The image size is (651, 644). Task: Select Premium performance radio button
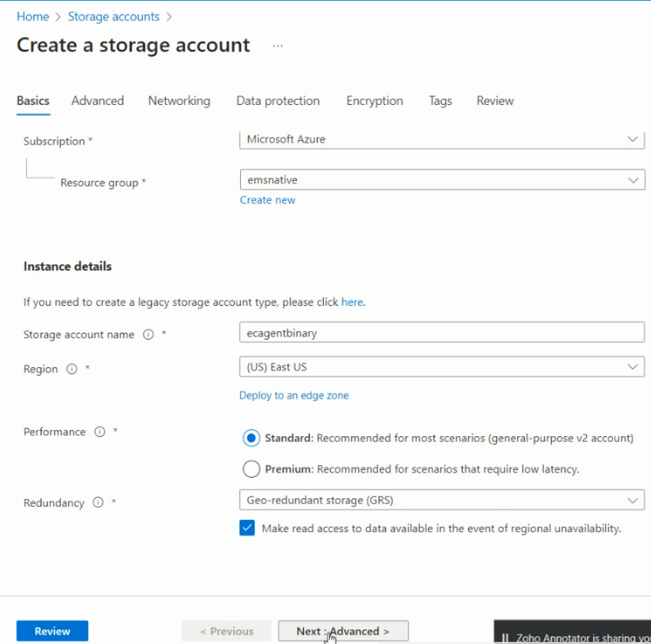tap(251, 469)
